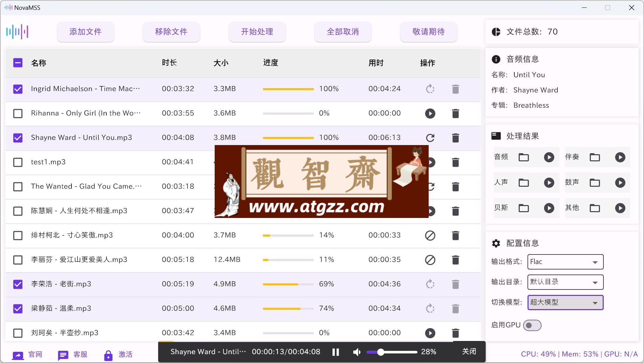644x363 pixels.
Task: Open the 音频 output folder
Action: 523,157
